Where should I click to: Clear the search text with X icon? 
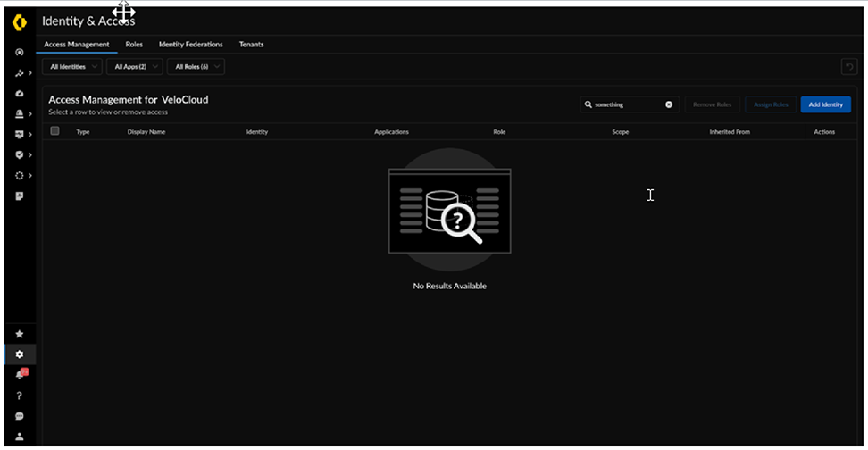[668, 104]
